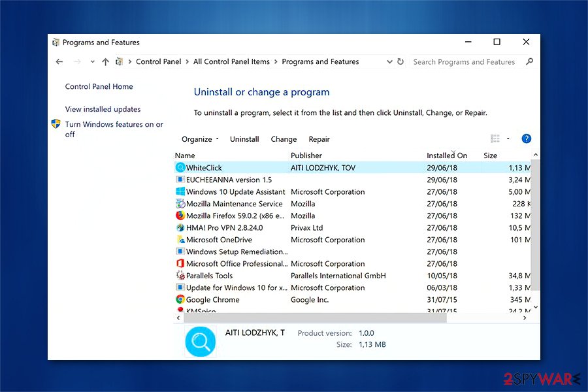
Task: Expand the chevron after All Control Panel Items
Action: pos(276,61)
